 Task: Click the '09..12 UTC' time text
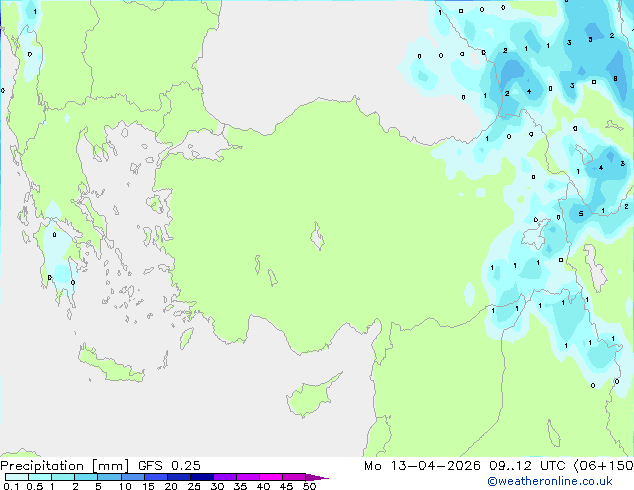coord(527,466)
